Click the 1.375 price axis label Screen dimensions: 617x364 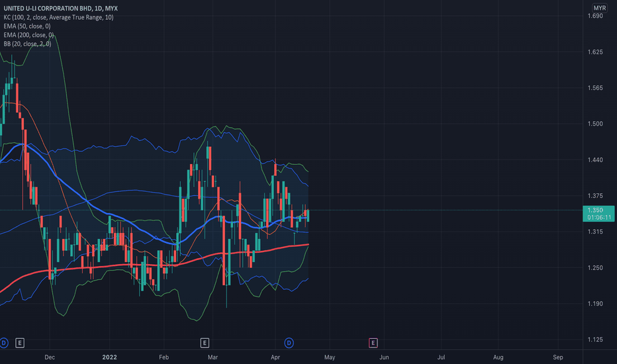pyautogui.click(x=595, y=196)
